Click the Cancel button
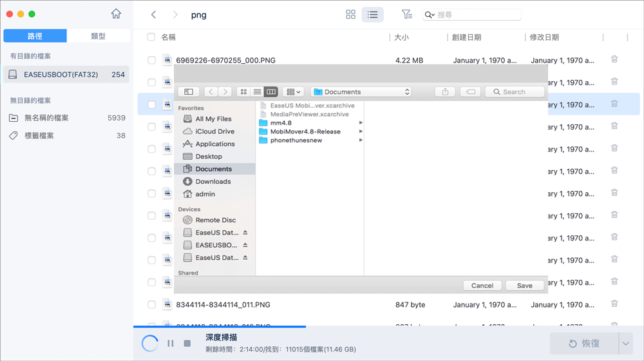The image size is (644, 361). point(482,286)
